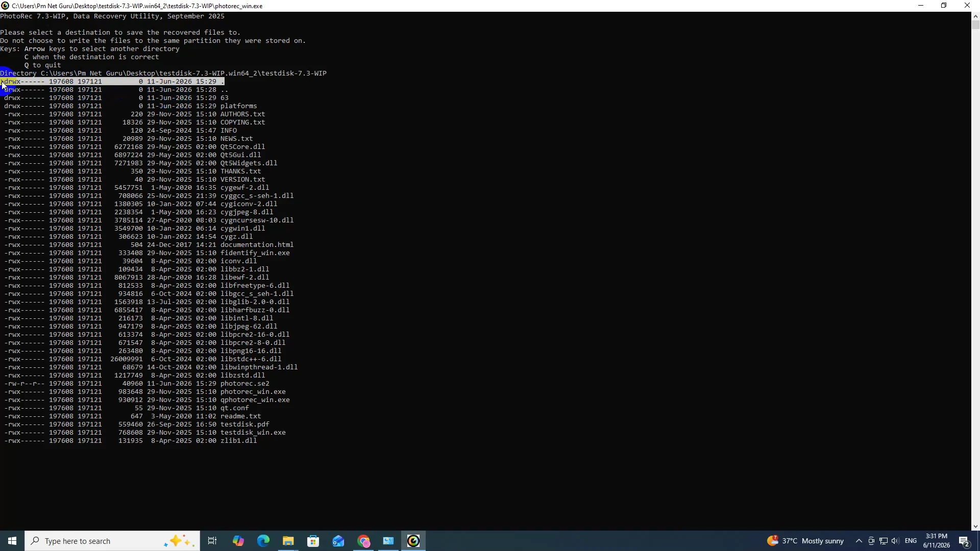This screenshot has height=551, width=980.
Task: Open Task View from the taskbar
Action: pyautogui.click(x=212, y=541)
